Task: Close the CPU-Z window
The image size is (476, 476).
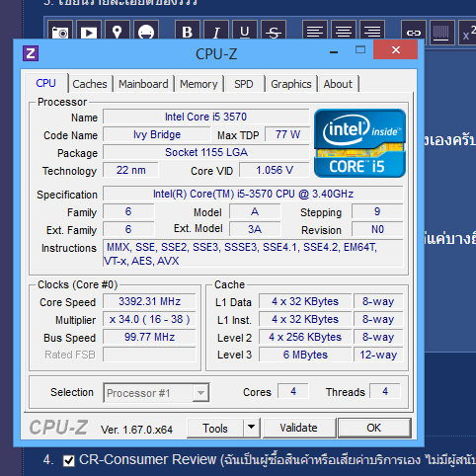Action: (x=396, y=50)
